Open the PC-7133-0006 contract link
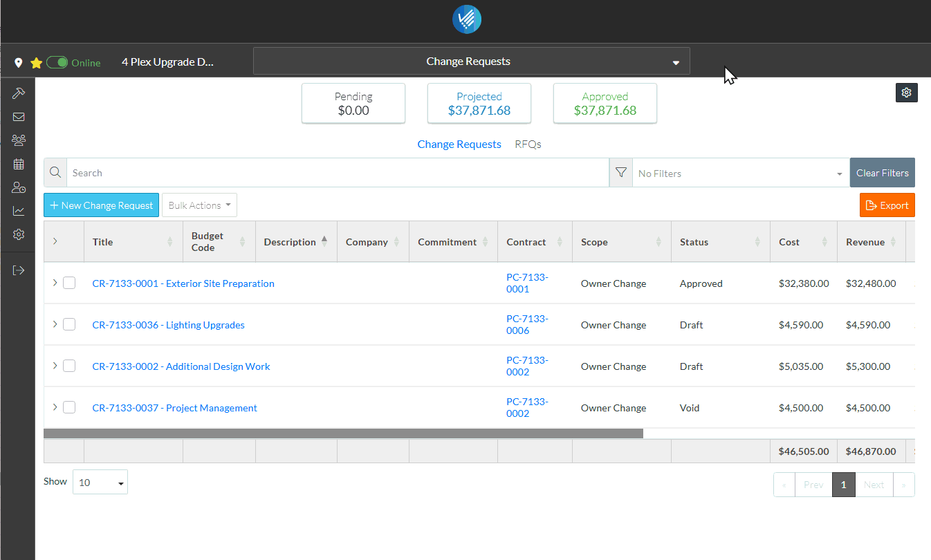 pyautogui.click(x=527, y=324)
